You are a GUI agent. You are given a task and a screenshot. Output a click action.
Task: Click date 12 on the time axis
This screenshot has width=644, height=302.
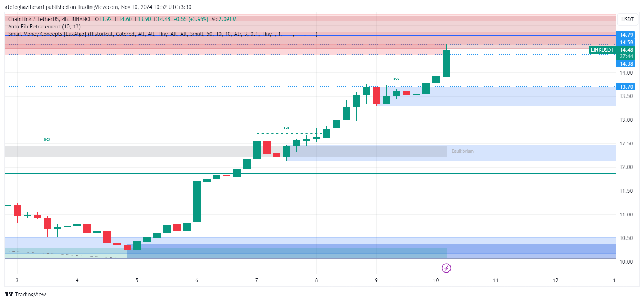556,280
